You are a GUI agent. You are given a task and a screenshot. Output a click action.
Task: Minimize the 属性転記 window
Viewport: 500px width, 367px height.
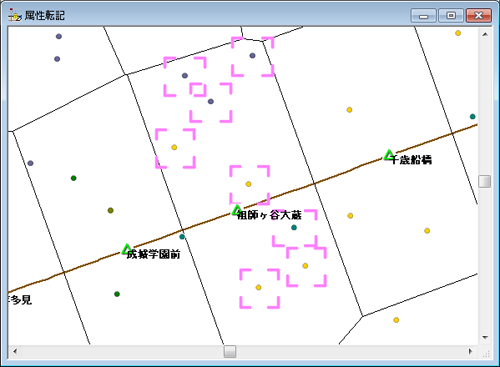[423, 16]
